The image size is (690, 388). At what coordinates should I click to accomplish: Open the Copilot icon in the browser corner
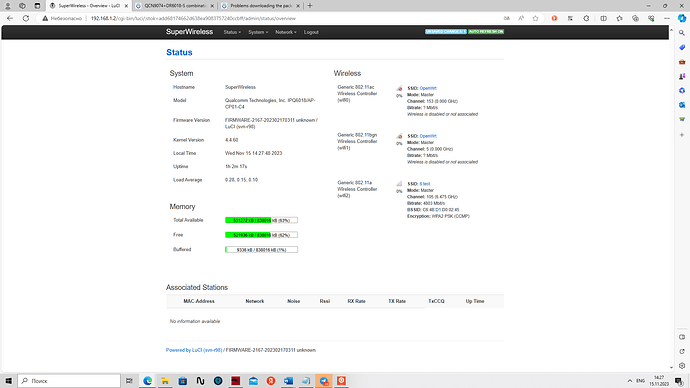682,18
